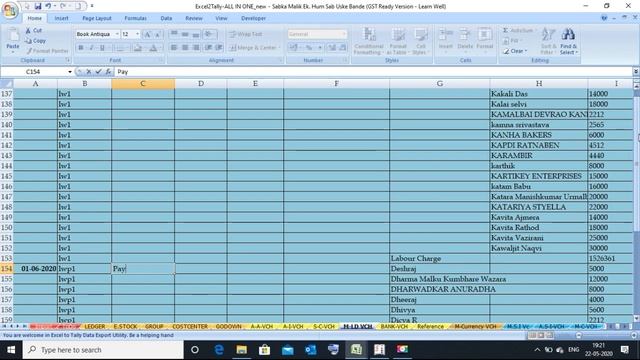Image resolution: width=640 pixels, height=360 pixels.
Task: Switch to the Insert ribbon tab
Action: (62, 18)
